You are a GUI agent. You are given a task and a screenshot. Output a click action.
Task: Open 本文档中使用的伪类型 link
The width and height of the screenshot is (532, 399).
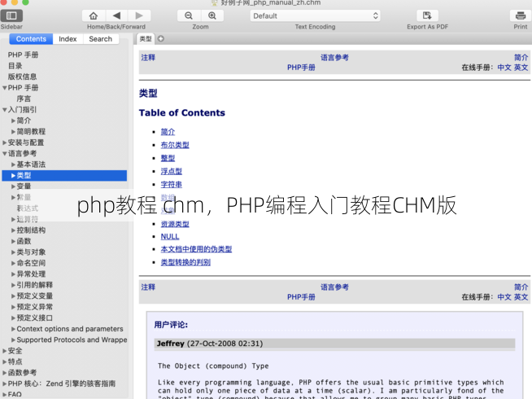point(196,249)
